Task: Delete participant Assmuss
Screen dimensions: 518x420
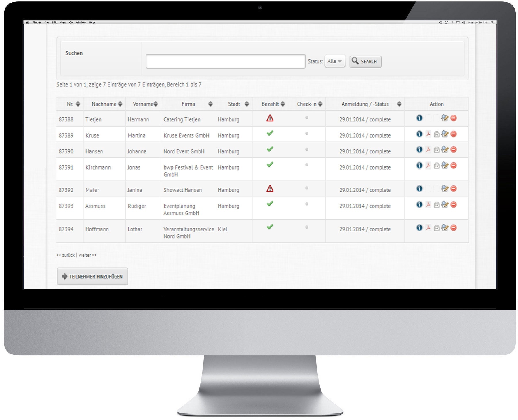Action: (x=454, y=204)
